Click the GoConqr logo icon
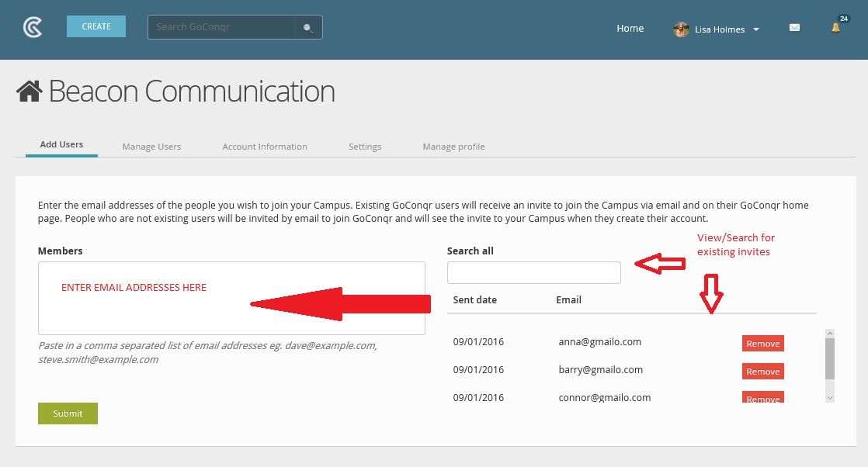 (33, 27)
